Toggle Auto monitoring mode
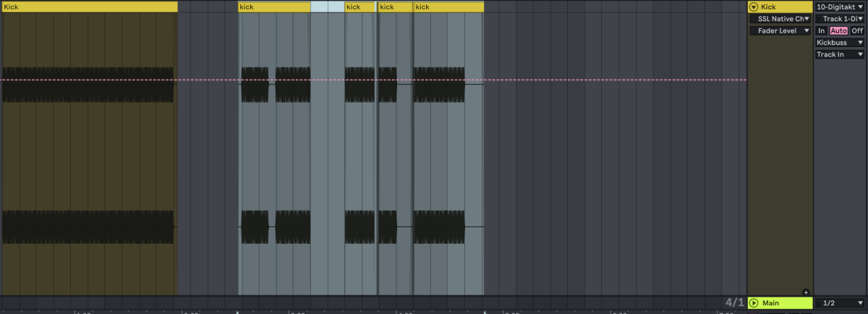Screen dimensions: 868x314 (x=839, y=30)
